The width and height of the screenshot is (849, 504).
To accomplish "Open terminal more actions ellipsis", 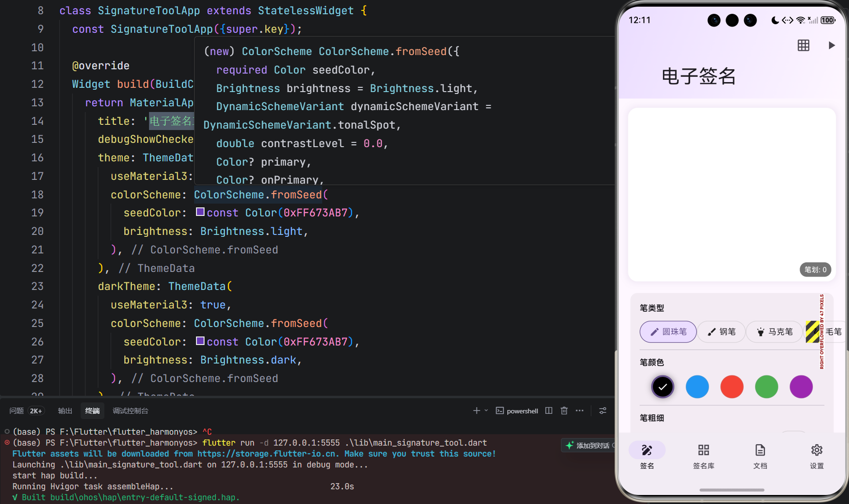I will 579,411.
